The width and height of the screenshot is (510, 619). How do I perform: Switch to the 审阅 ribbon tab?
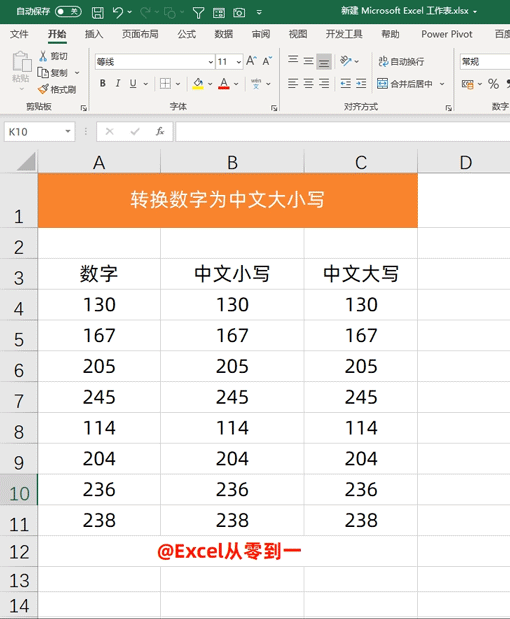(261, 34)
